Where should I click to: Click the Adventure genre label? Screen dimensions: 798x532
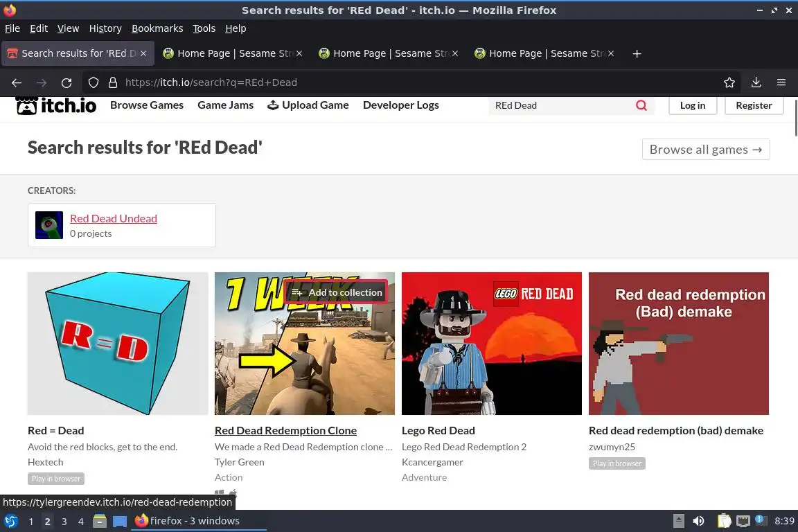coord(425,477)
